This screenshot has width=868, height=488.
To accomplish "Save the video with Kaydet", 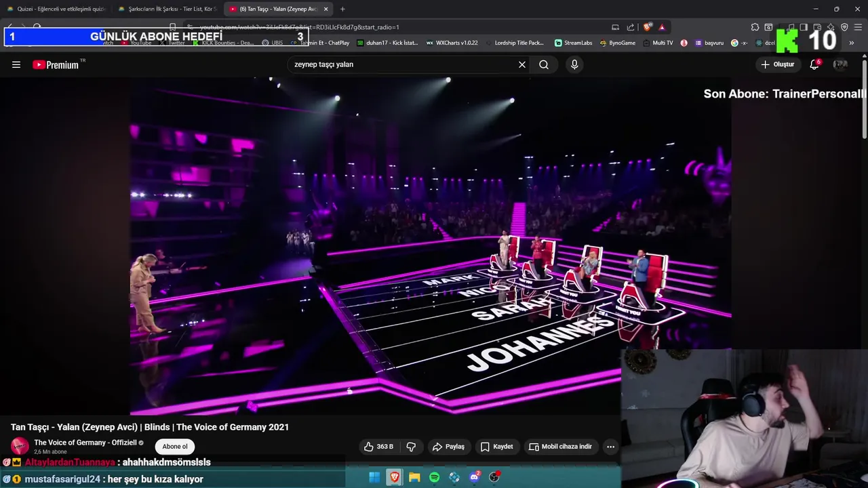I will point(496,447).
